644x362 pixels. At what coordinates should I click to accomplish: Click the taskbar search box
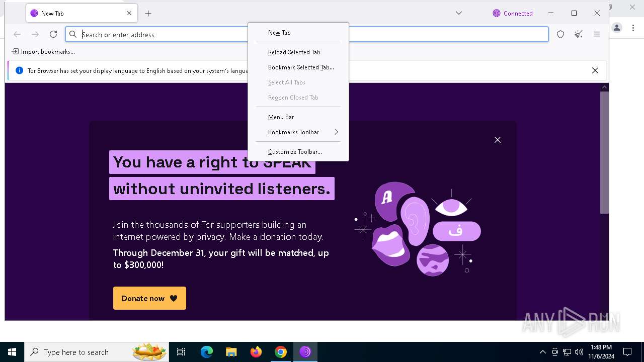point(97,352)
